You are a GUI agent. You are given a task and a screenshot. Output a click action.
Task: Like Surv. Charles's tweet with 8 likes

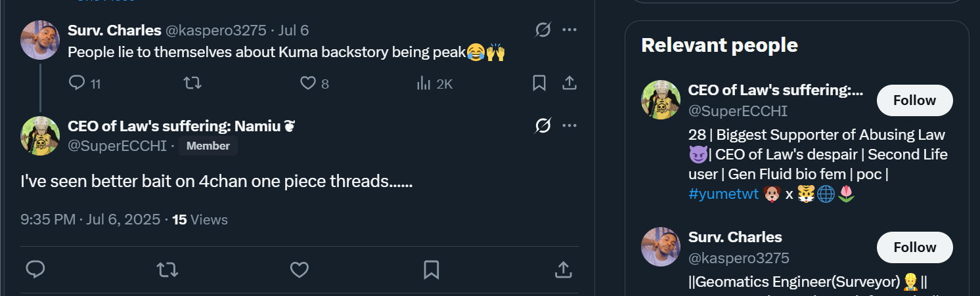tap(308, 83)
